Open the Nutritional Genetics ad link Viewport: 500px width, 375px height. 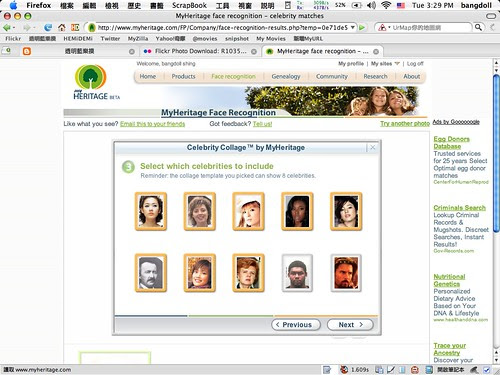tap(449, 280)
